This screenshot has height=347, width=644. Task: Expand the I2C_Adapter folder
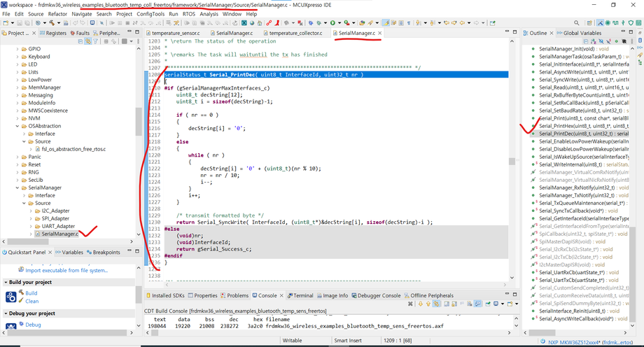pyautogui.click(x=31, y=211)
